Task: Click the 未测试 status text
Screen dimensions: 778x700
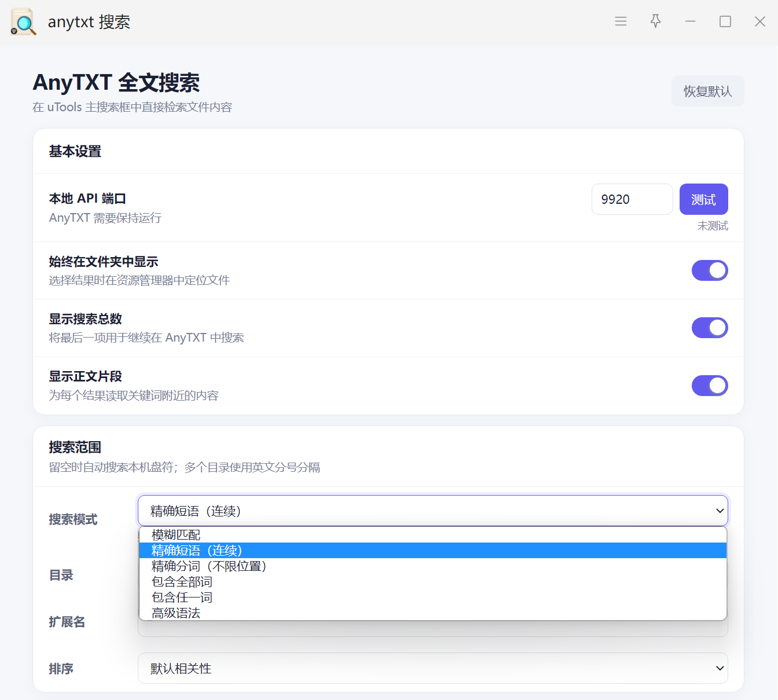Action: pos(713,226)
